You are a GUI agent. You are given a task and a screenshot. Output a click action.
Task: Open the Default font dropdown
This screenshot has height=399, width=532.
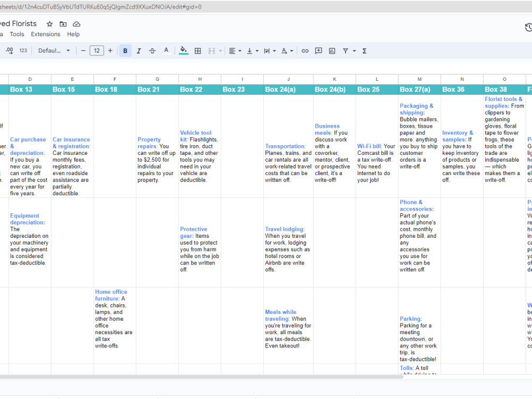tap(54, 51)
